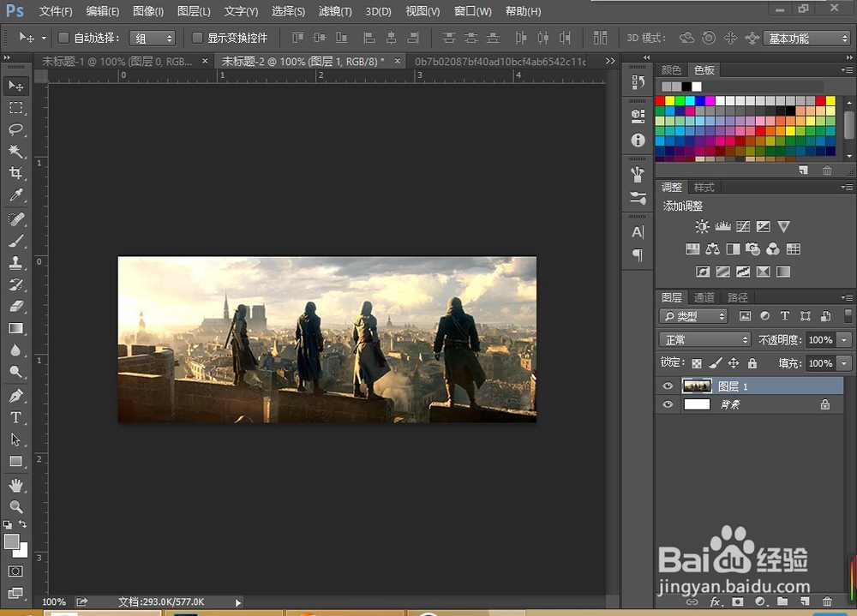This screenshot has width=857, height=616.
Task: Select the Magic Wand tool
Action: (x=15, y=151)
